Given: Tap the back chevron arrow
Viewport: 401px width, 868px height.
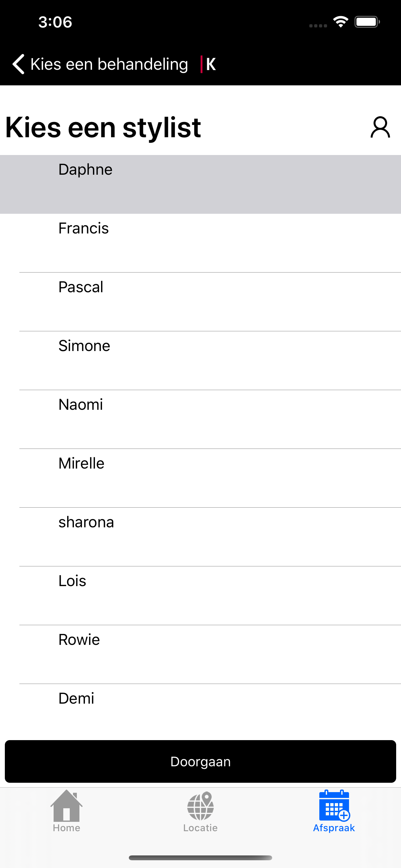Looking at the screenshot, I should click(x=18, y=64).
